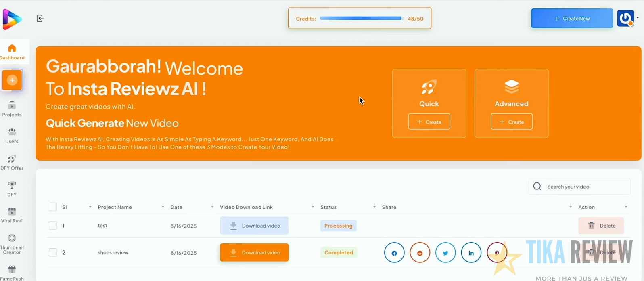
Task: Sort by Video Download Link column arrow
Action: pyautogui.click(x=313, y=206)
